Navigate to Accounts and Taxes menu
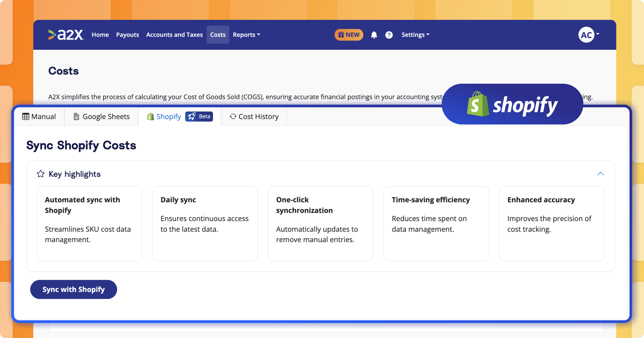Image resolution: width=644 pixels, height=338 pixels. 174,35
